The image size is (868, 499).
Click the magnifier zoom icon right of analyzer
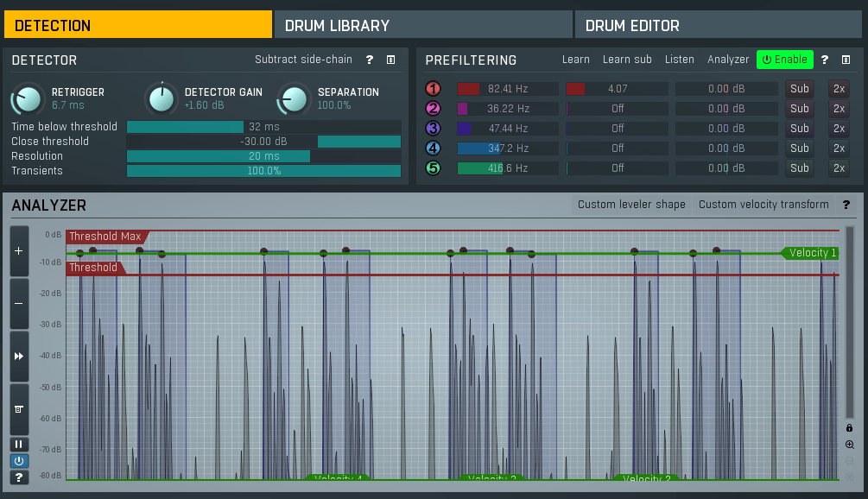click(850, 445)
